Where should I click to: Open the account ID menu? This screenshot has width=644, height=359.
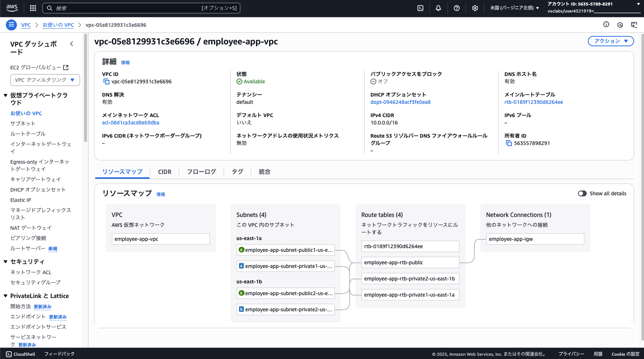point(594,8)
